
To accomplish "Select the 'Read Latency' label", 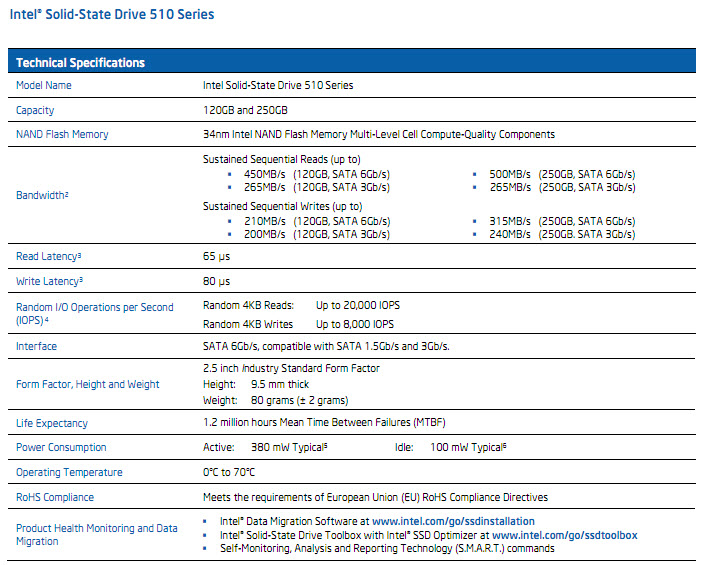I will coord(48,256).
